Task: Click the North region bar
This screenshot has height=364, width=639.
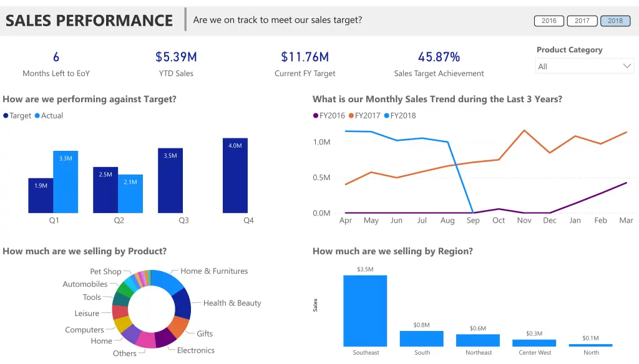Action: point(590,345)
